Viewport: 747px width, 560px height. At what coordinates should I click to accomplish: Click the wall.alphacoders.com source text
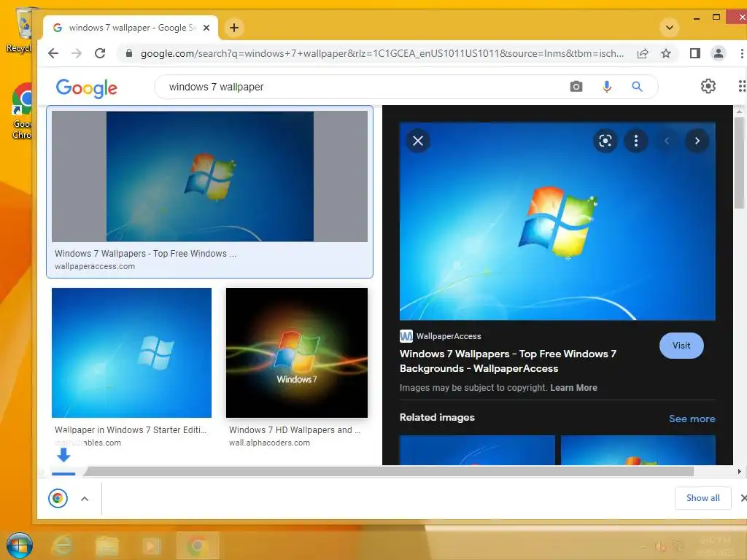[x=269, y=443]
